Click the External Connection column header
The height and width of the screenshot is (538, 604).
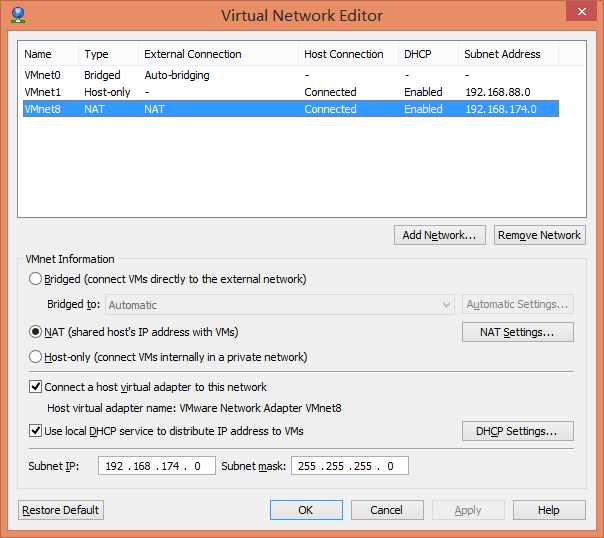click(x=218, y=54)
